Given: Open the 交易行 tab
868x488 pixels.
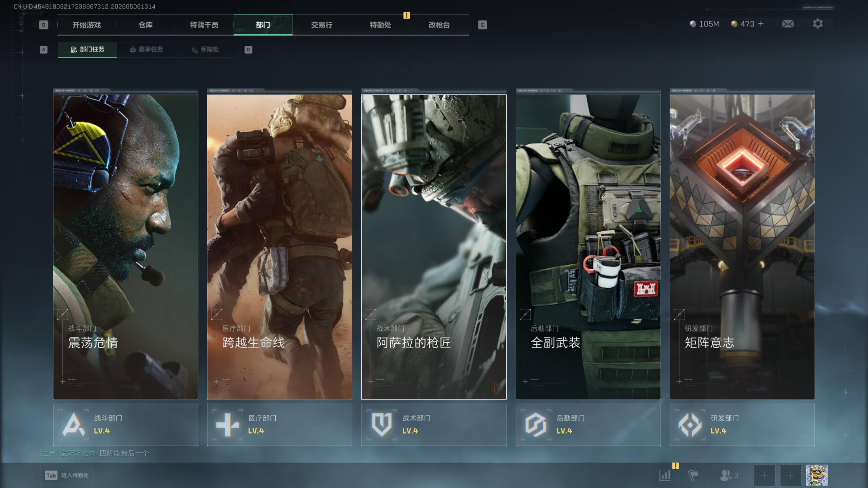Looking at the screenshot, I should 322,25.
